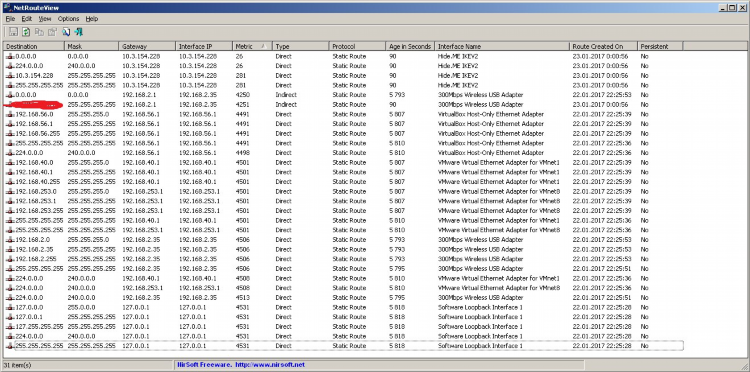Click the Static Route cell in 192.168.2.35 row
Screen dimensions: 750x372
349,249
